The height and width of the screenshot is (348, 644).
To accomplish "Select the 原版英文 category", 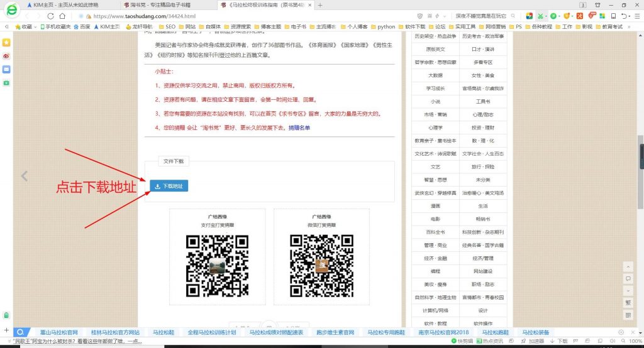I will tap(435, 49).
